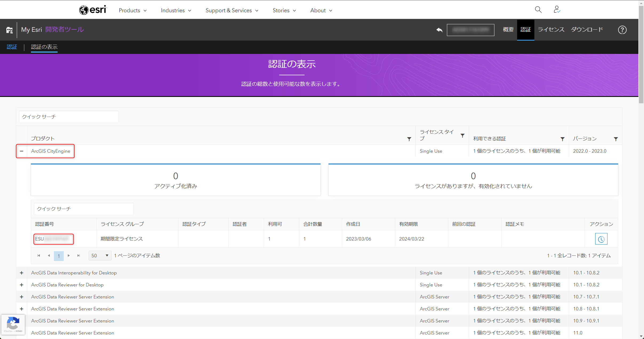Click the back reply arrow icon

(x=439, y=30)
